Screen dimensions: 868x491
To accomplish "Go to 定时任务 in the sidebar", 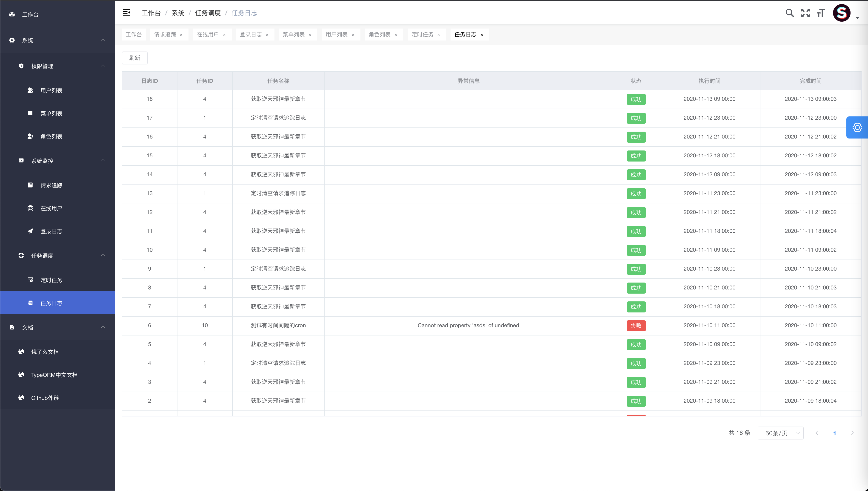I will [51, 280].
